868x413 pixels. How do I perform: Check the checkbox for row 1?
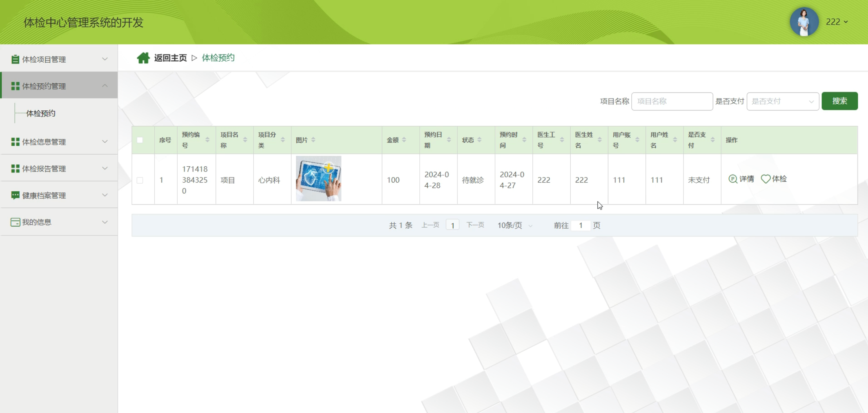(x=140, y=180)
